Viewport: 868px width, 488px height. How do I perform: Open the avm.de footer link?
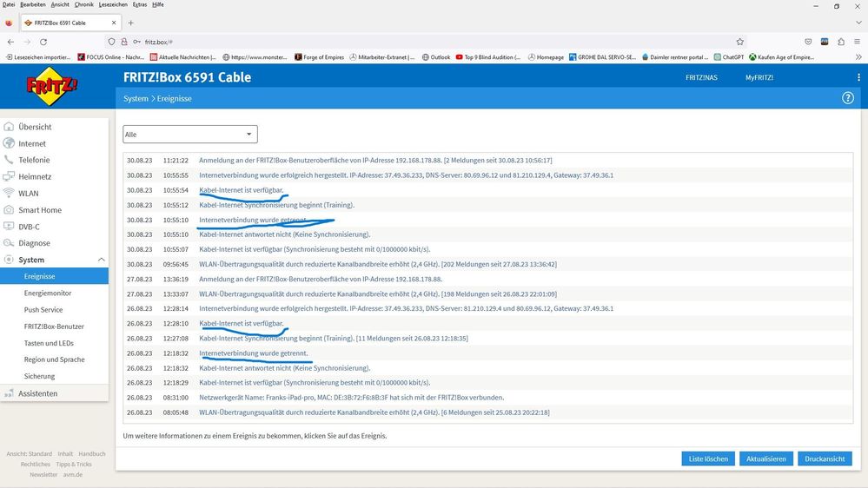(x=72, y=475)
